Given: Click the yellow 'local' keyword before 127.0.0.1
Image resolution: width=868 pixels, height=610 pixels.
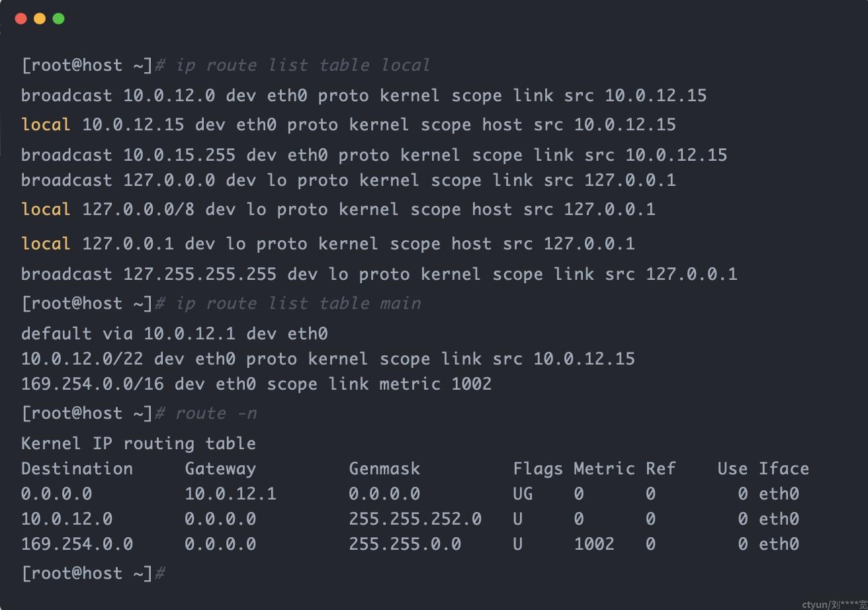Looking at the screenshot, I should click(x=46, y=243).
